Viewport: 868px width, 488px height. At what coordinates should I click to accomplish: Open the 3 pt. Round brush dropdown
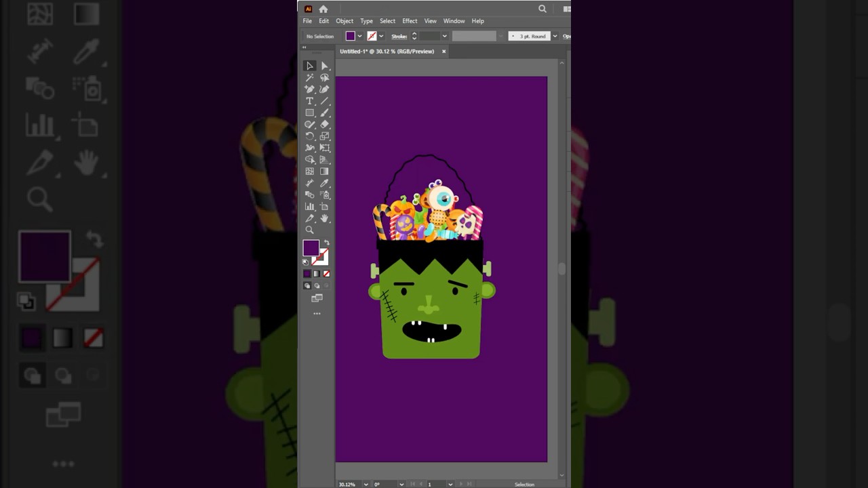555,37
